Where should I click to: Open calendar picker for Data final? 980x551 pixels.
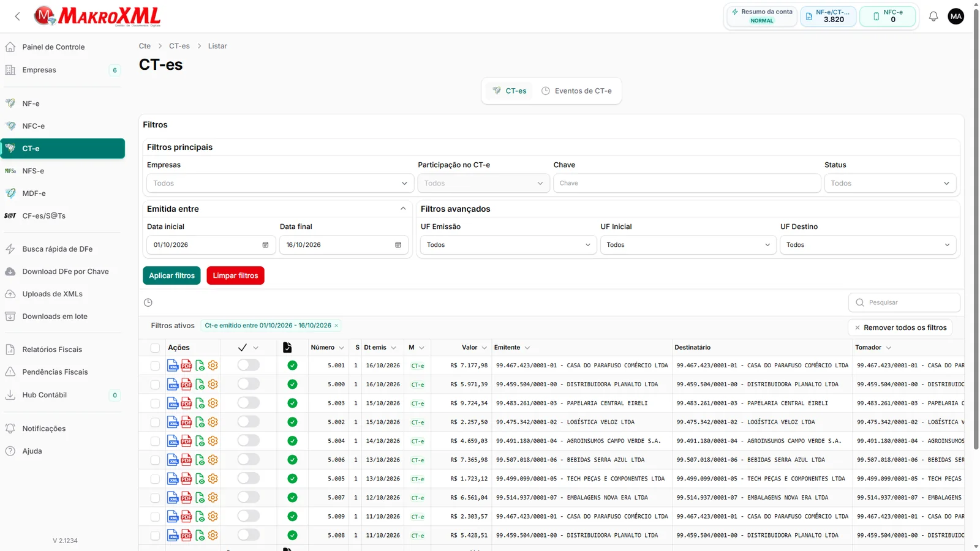(x=398, y=245)
